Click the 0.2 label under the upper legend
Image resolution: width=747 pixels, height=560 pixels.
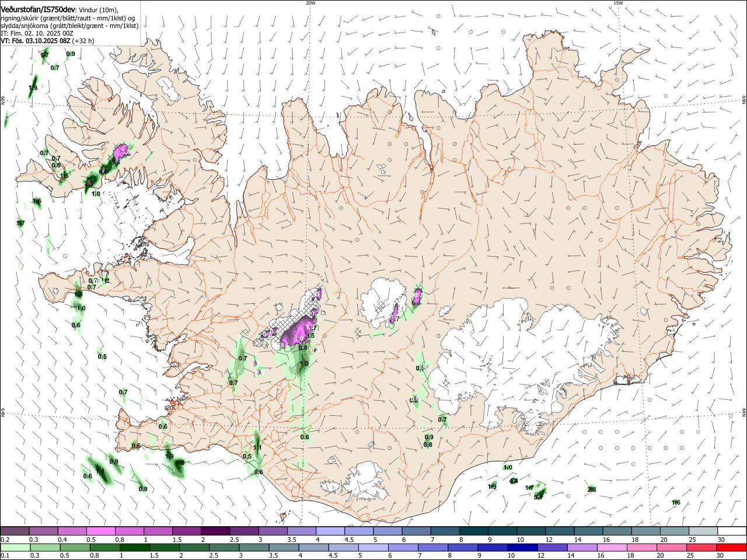pos(5,540)
